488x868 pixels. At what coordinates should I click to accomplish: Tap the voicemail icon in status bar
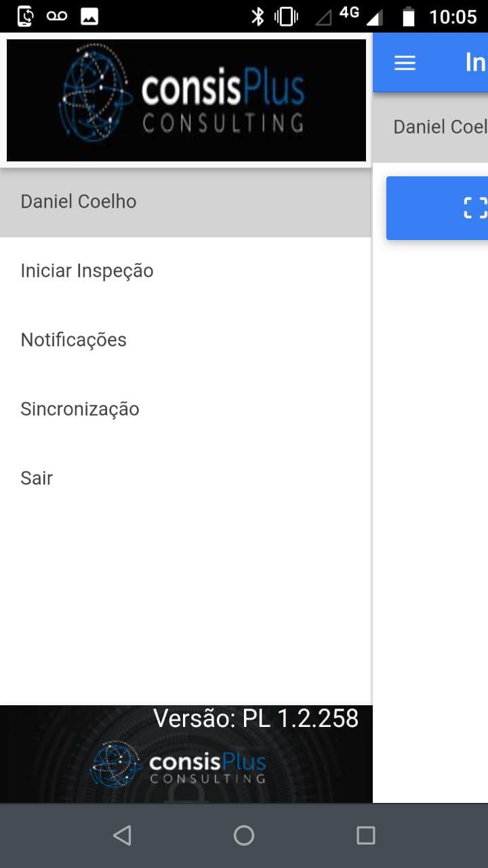(x=57, y=16)
